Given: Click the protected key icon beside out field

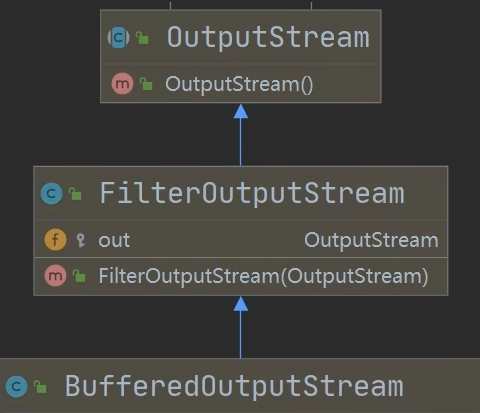Looking at the screenshot, I should (x=81, y=240).
